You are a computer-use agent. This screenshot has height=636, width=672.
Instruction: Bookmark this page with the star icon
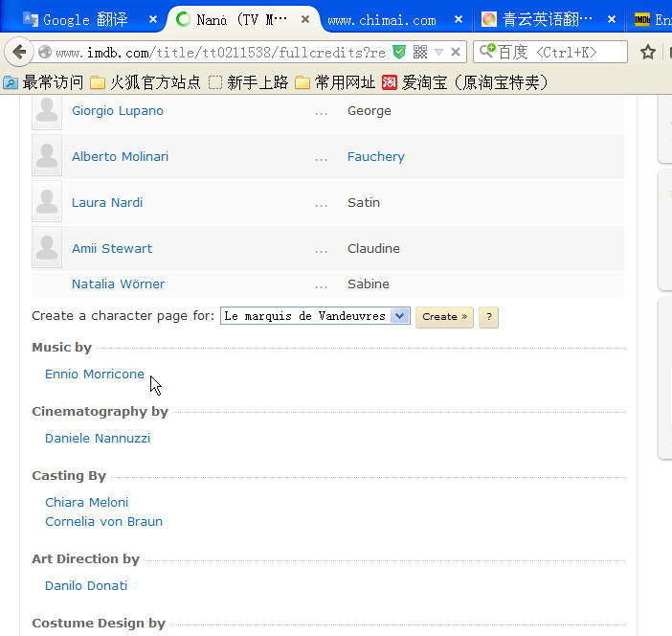point(647,53)
